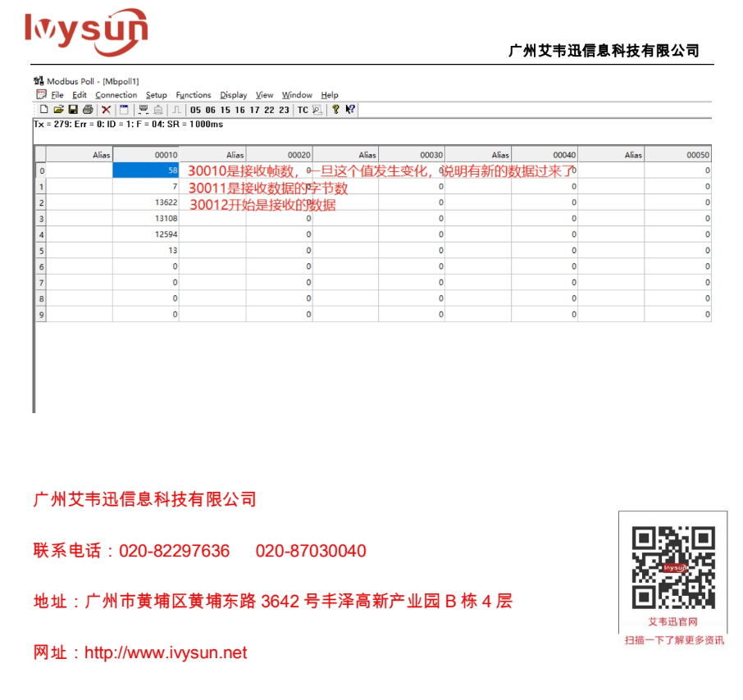Select the 05 Write Single Coil function
The width and height of the screenshot is (743, 700).
[195, 110]
